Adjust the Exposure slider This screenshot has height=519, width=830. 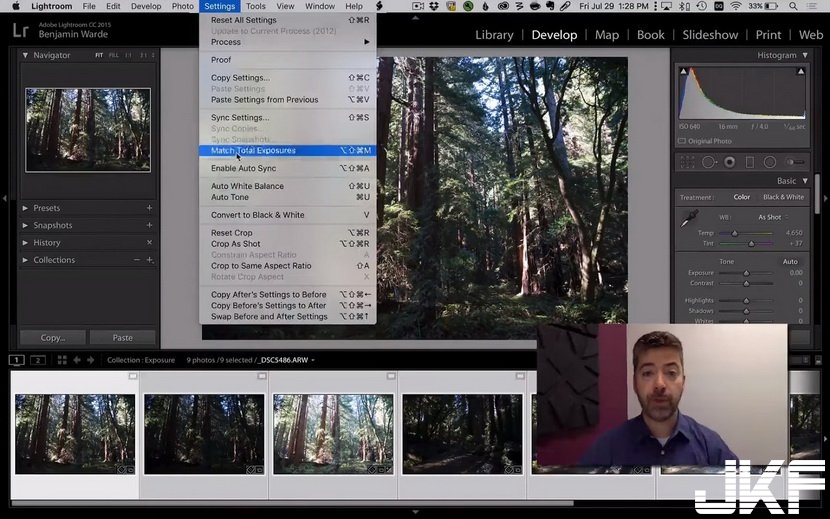[x=746, y=273]
